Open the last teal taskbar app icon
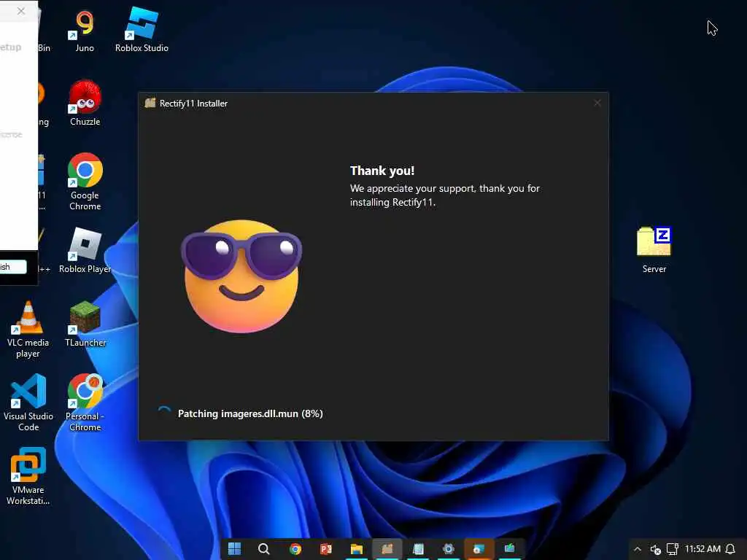This screenshot has width=747, height=560. click(x=509, y=549)
